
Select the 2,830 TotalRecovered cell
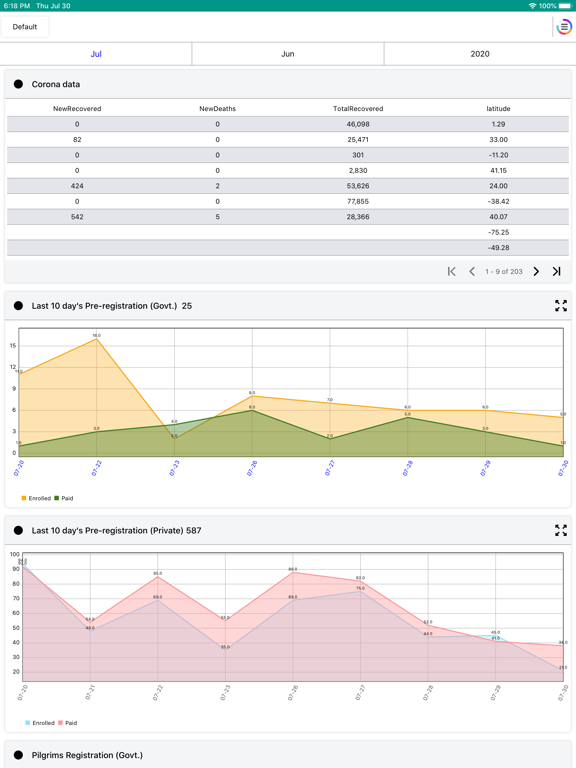[358, 170]
